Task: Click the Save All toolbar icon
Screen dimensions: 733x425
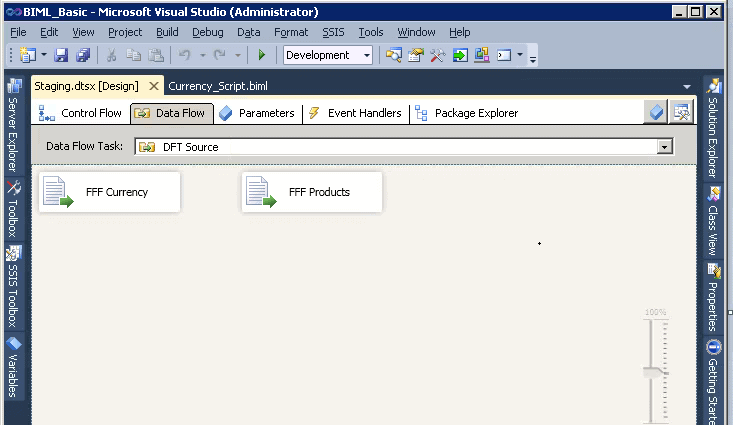Action: click(83, 55)
